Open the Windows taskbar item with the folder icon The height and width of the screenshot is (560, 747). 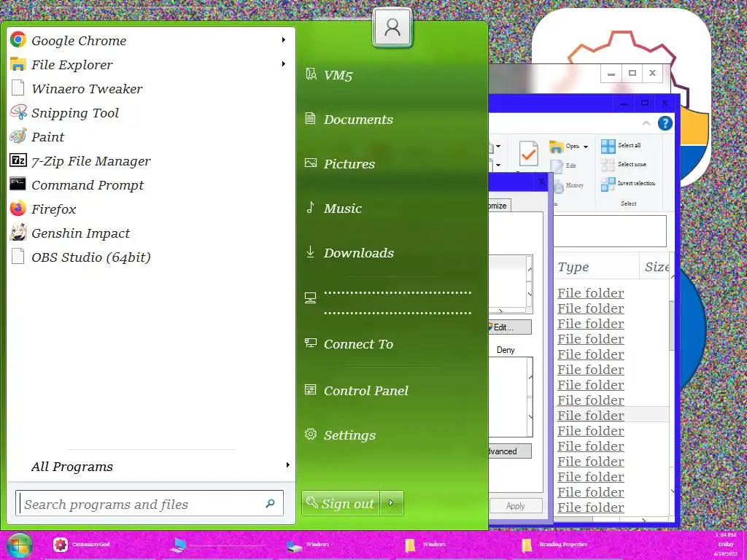[x=450, y=544]
